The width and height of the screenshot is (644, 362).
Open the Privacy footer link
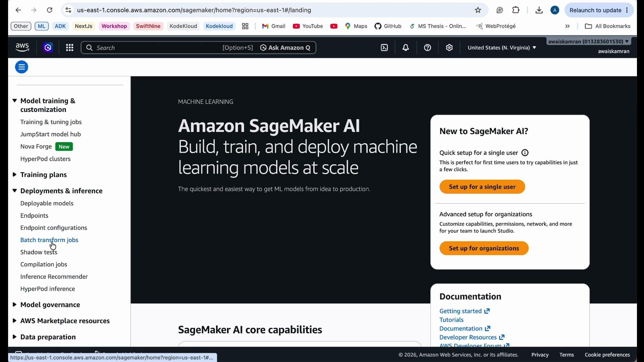(x=540, y=355)
